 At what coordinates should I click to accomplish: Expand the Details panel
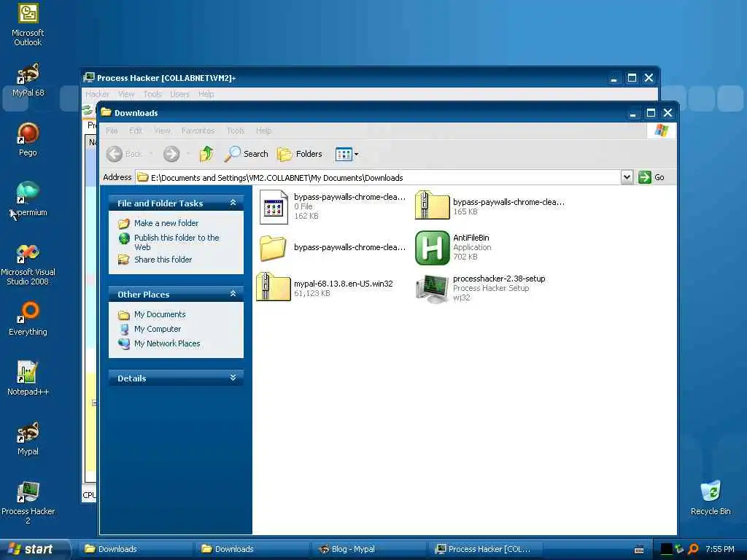[233, 378]
